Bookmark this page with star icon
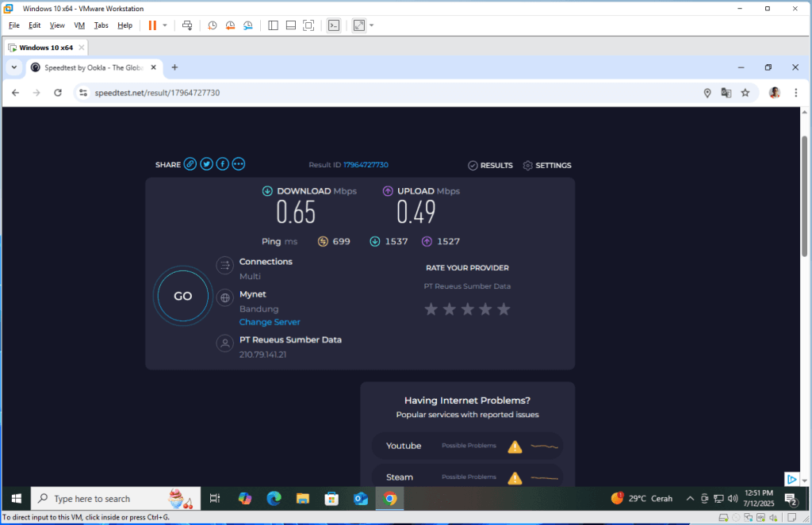Image resolution: width=812 pixels, height=525 pixels. [745, 93]
